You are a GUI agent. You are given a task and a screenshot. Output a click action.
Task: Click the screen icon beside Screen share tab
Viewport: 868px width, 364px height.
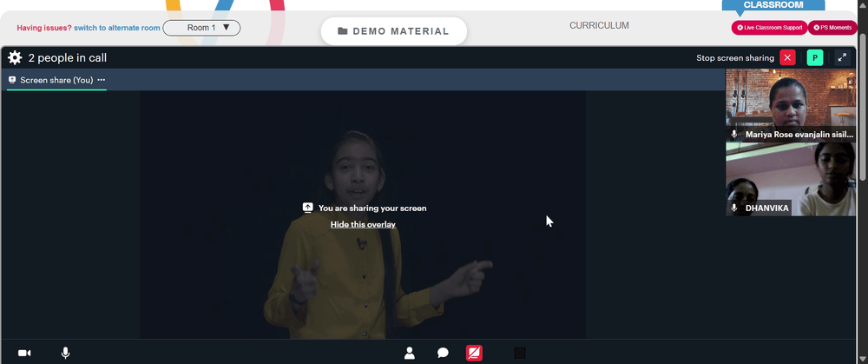point(12,80)
